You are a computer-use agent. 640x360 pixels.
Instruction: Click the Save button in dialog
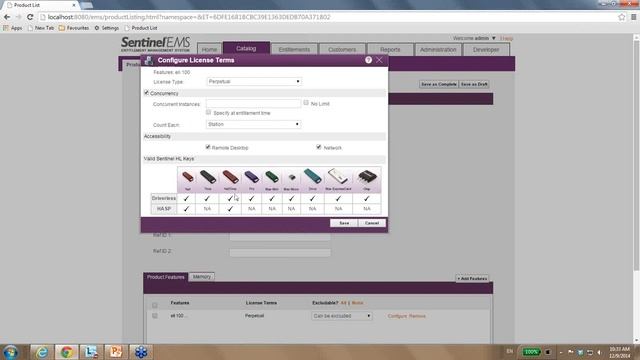(x=344, y=223)
